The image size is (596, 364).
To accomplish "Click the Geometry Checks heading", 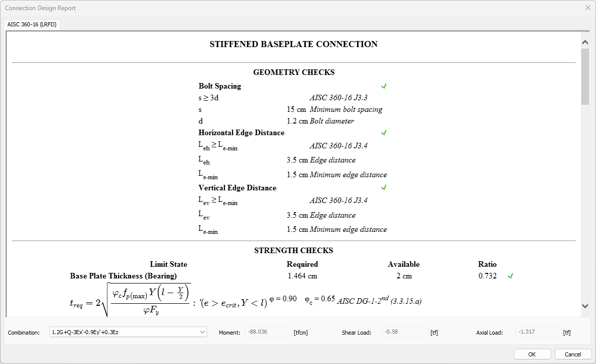I will pos(293,72).
